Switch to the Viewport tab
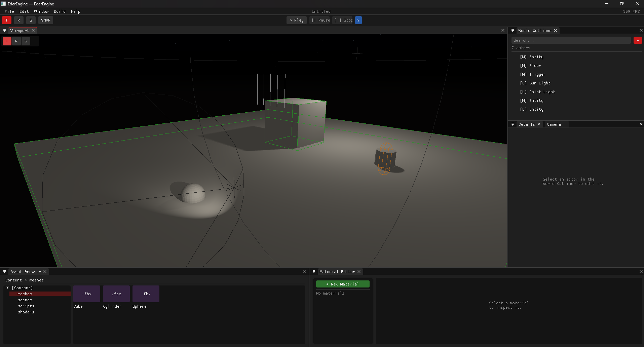The image size is (644, 347). [20, 31]
